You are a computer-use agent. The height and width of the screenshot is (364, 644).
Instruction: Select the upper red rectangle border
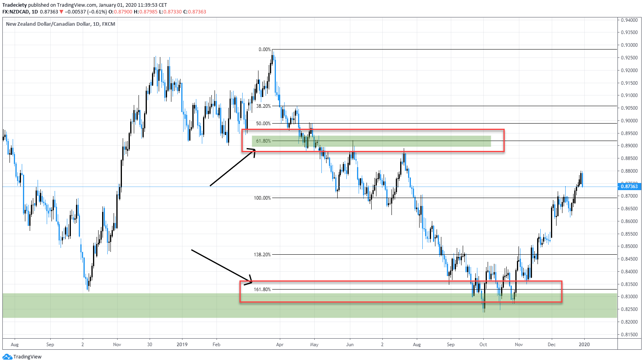click(373, 130)
